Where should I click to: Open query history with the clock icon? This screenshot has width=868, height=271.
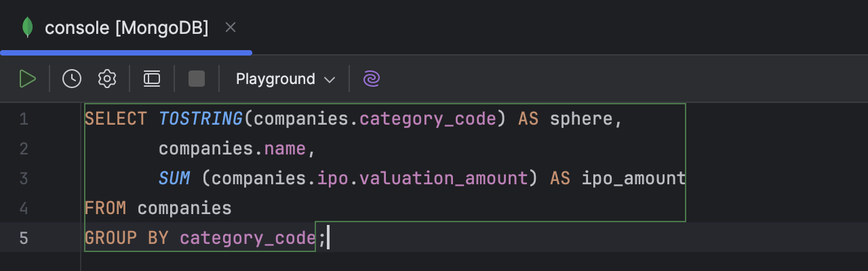[72, 79]
